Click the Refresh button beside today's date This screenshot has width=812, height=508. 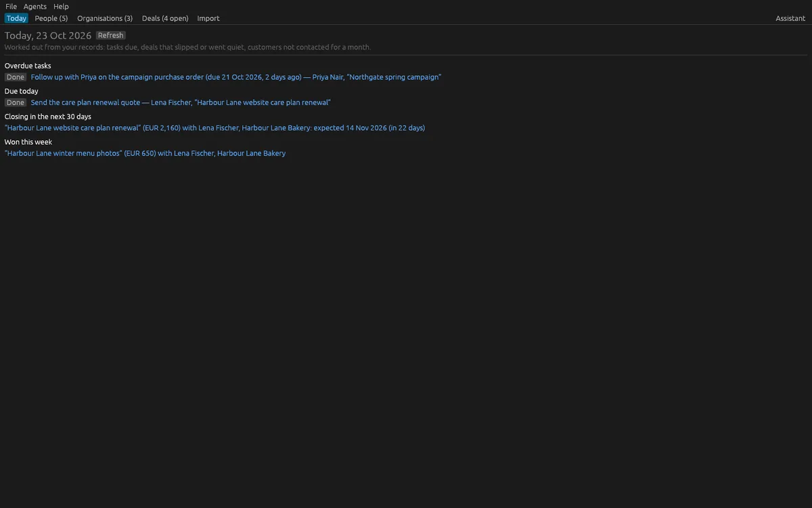[x=111, y=35]
